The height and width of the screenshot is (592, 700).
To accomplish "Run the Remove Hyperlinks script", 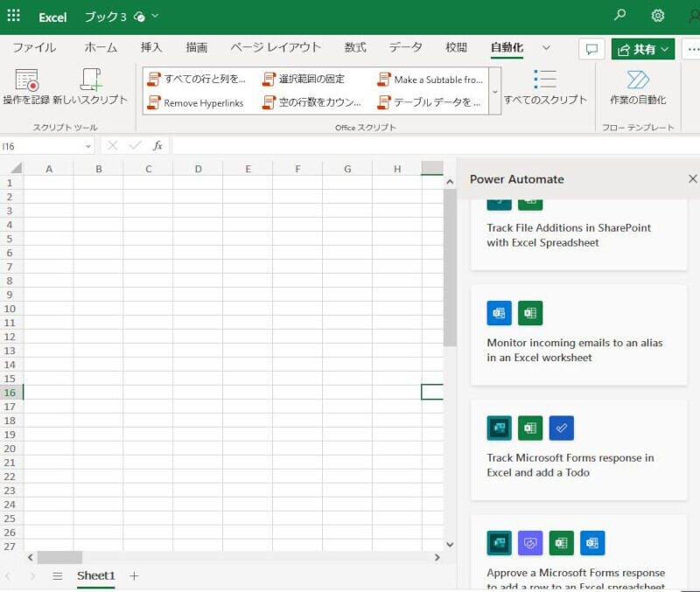I will tap(196, 102).
